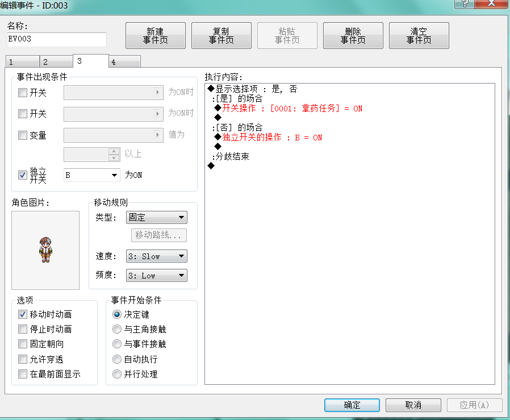
Task: Uncheck the 独立开关 condition checkbox
Action: 23,175
